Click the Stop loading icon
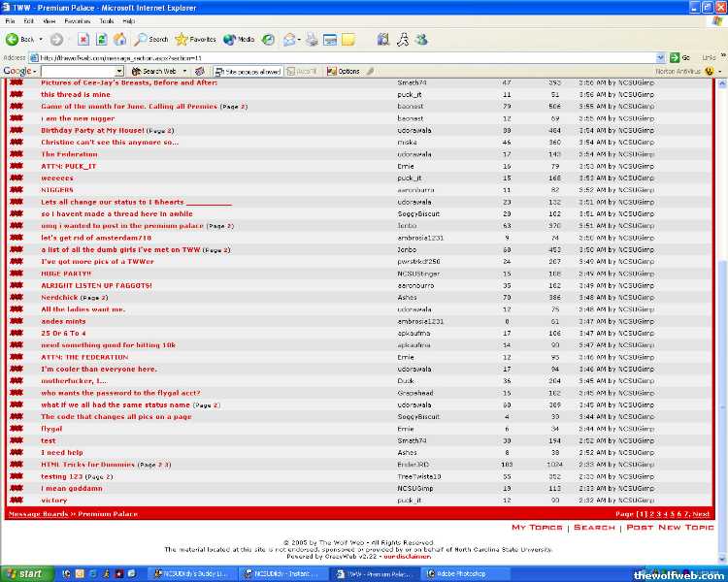Viewport: 728px width, 582px height. coord(83,40)
